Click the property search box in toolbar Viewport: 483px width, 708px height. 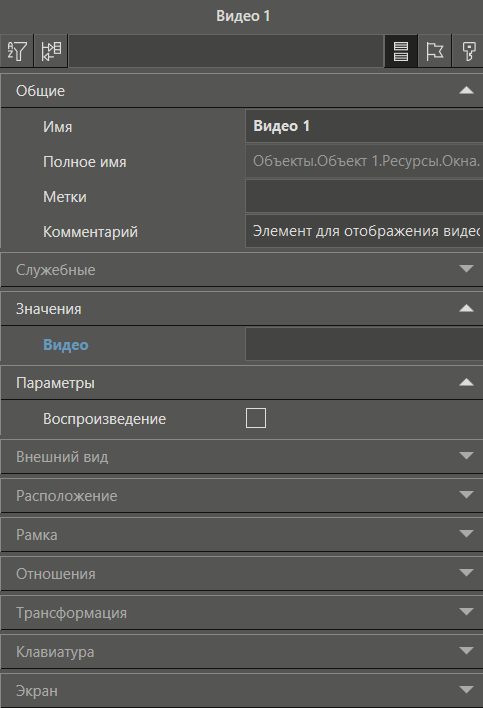tap(226, 51)
